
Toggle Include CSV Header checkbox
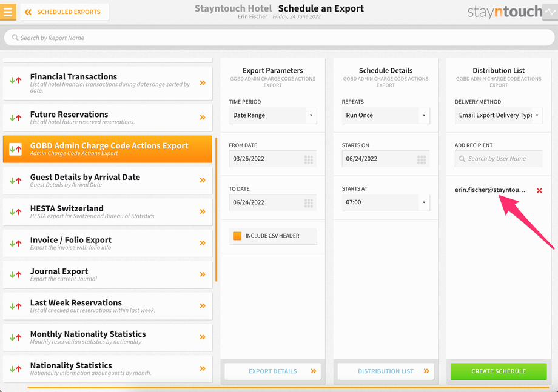pyautogui.click(x=237, y=236)
